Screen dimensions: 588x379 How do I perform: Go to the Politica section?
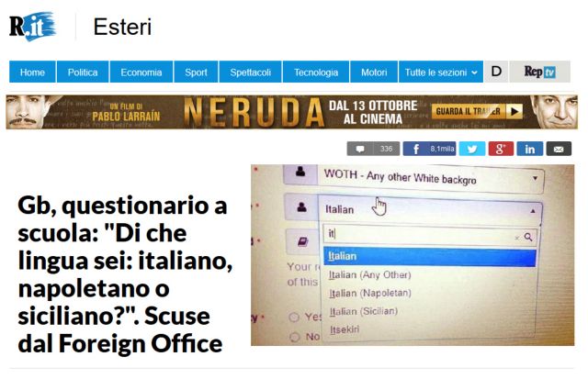pyautogui.click(x=83, y=72)
